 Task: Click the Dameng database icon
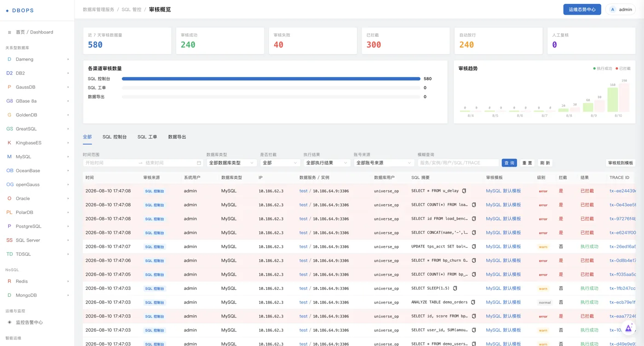click(9, 59)
